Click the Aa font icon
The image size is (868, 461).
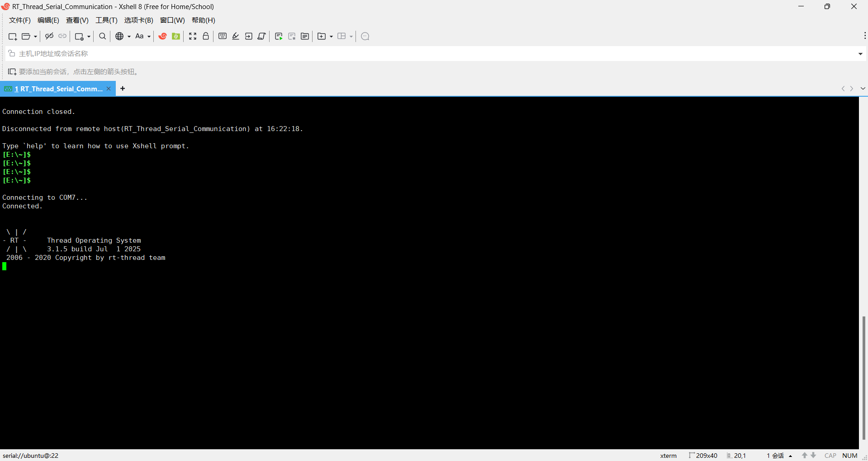click(139, 36)
